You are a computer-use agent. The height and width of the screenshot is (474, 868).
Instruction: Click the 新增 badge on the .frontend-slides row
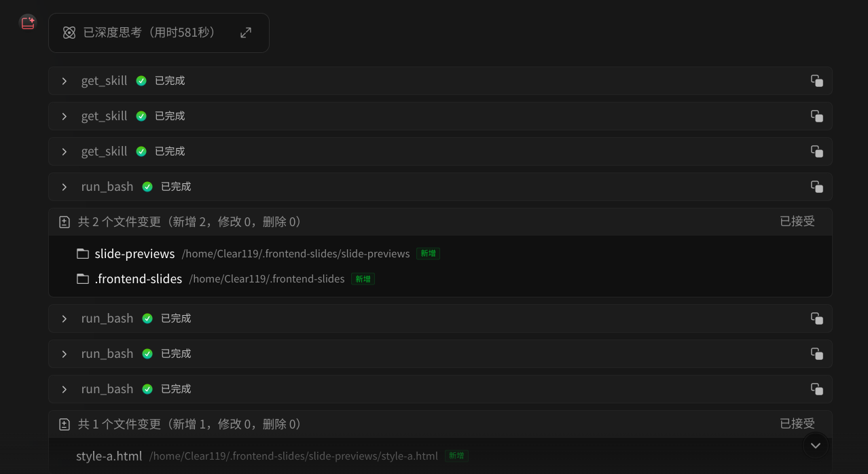tap(363, 278)
